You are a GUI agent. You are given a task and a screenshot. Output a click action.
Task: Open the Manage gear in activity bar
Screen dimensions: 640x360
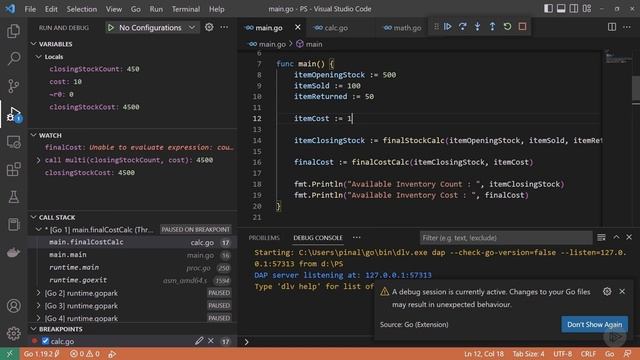13,333
